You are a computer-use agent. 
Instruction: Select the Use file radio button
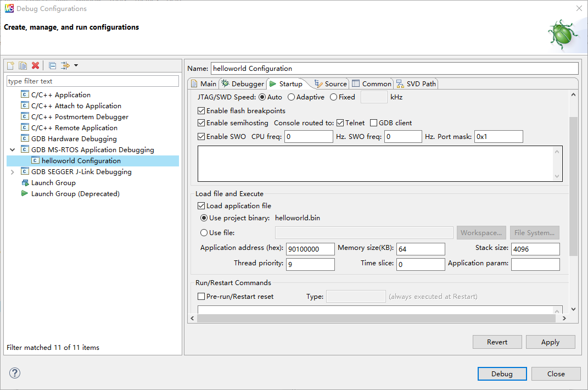click(x=204, y=233)
